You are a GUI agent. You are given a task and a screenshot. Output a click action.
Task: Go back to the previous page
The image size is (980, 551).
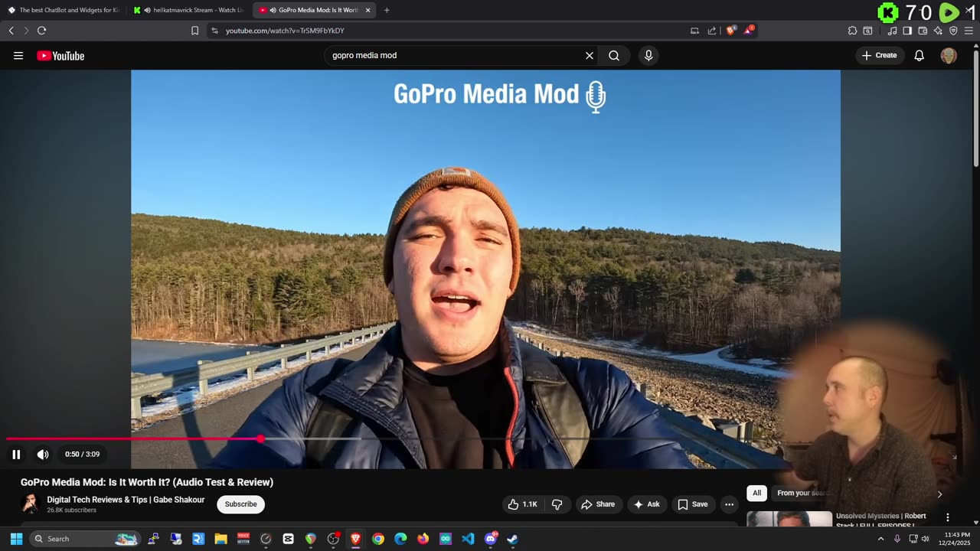(x=11, y=31)
